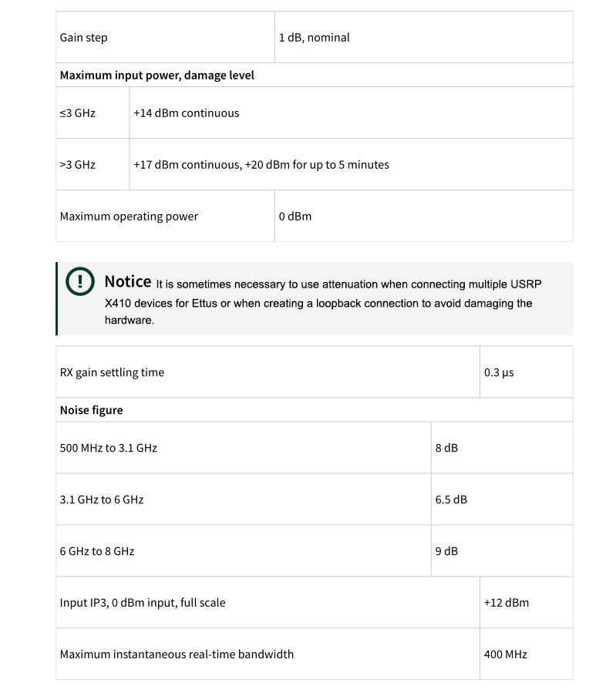
Task: Click the "+14 dBm continuous" value
Action: [x=186, y=113]
